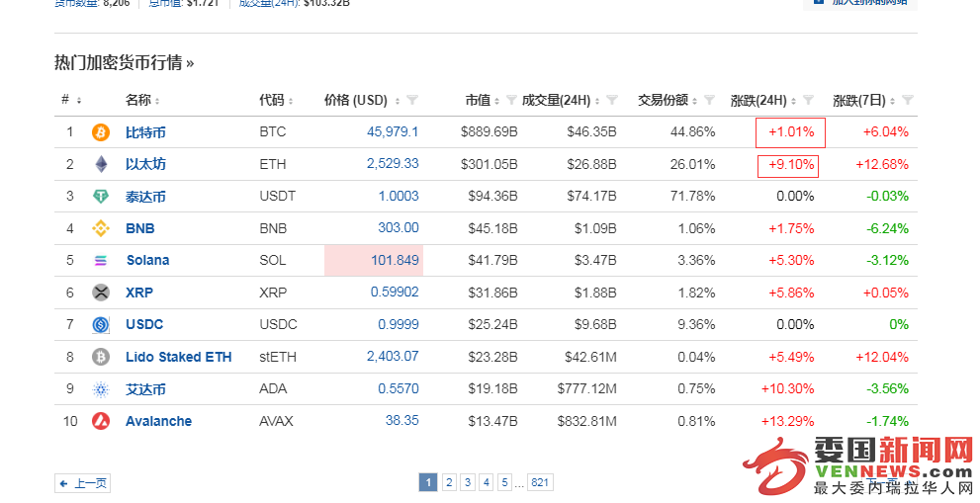980x503 pixels.
Task: Click the Lido Staked ETH icon
Action: (x=101, y=357)
